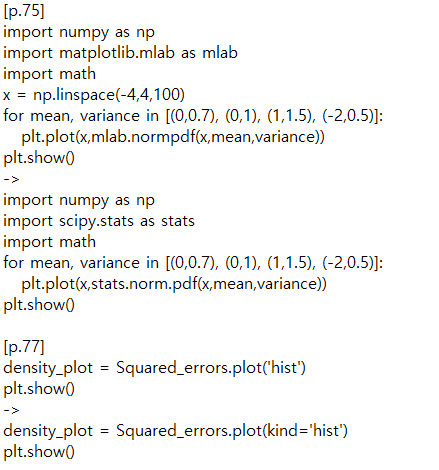Click the [p.75] page heading
The height and width of the screenshot is (470, 439).
pos(24,11)
